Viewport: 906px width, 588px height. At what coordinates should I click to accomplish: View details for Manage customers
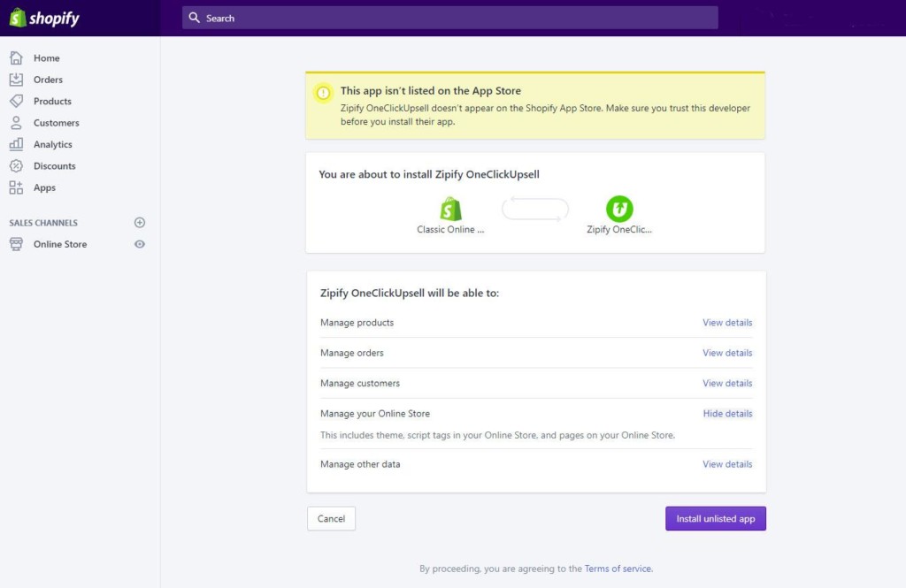pos(727,383)
